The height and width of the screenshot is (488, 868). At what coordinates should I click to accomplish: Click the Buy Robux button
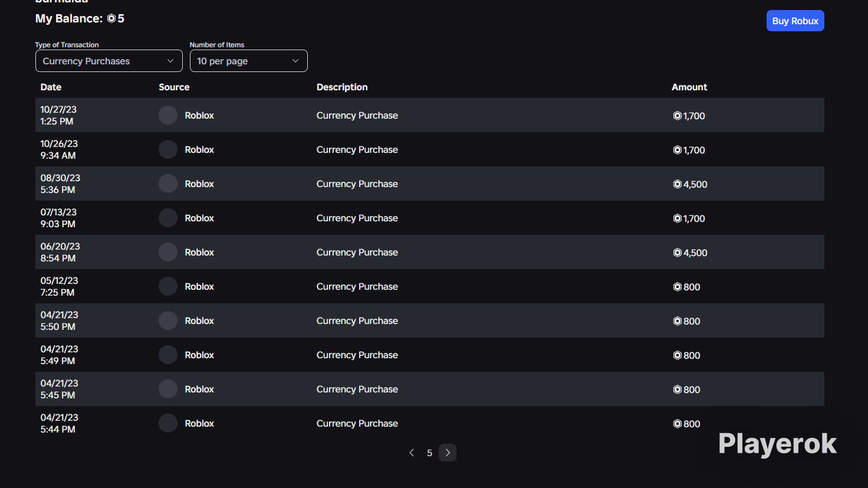tap(795, 21)
